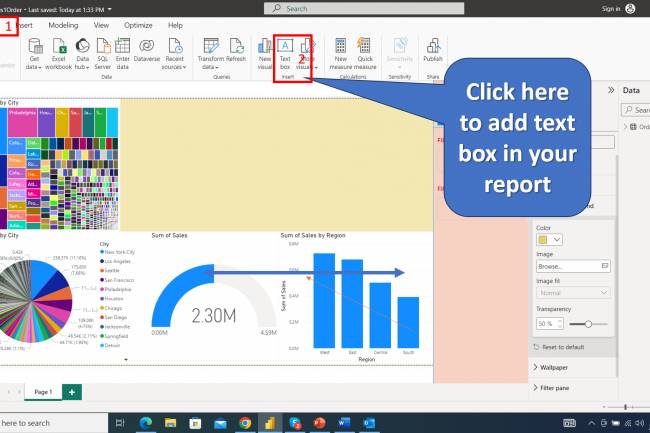Click the Transparency slider handle
This screenshot has width=650, height=433.
tap(588, 324)
